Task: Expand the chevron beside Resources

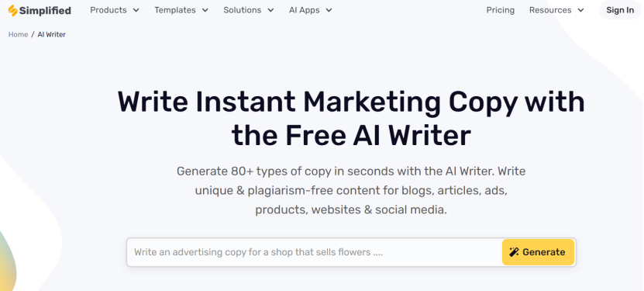Action: [x=580, y=10]
